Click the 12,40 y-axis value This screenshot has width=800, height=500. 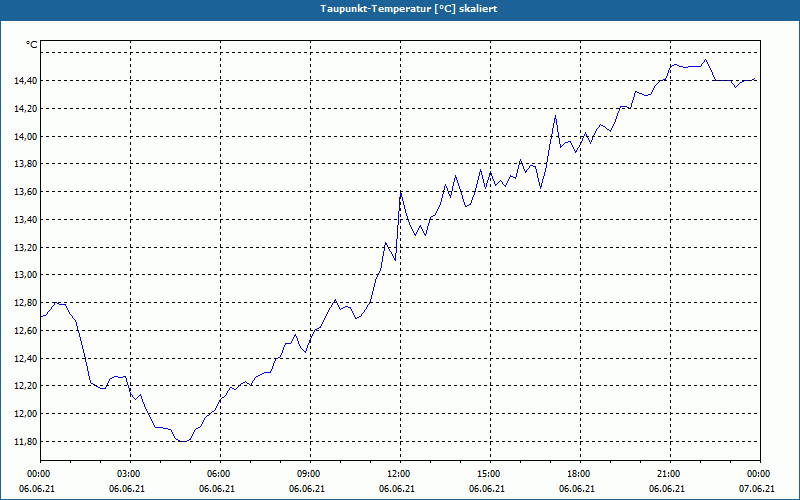pos(27,359)
